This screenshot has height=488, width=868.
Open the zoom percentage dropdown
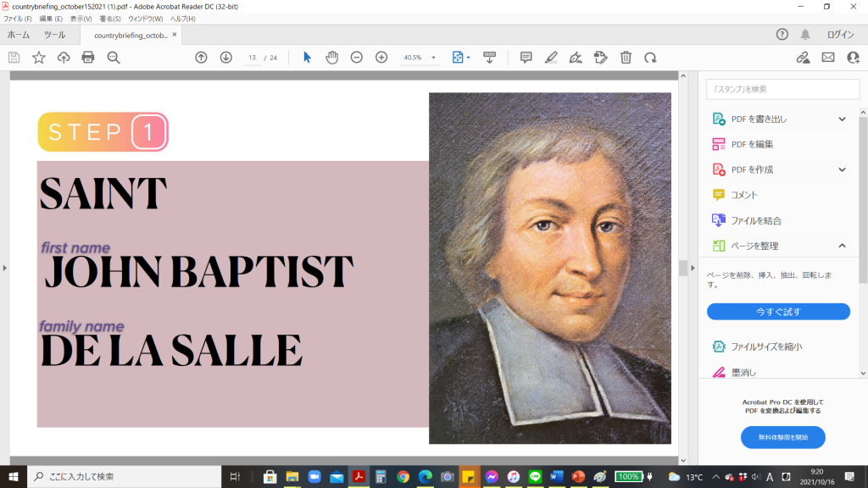tap(433, 58)
